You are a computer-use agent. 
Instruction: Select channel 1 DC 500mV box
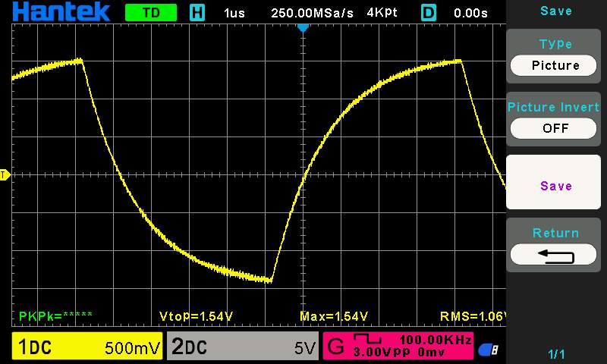(x=87, y=346)
